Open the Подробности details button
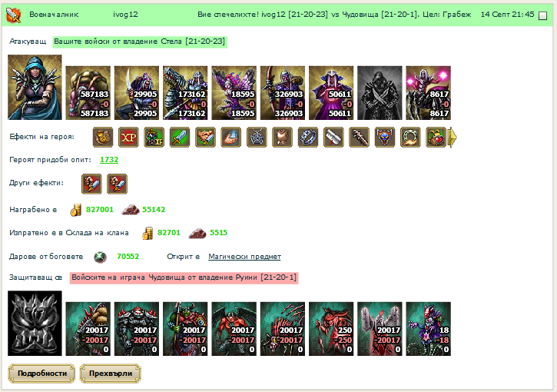Screen dimensions: 557x392 point(41,374)
